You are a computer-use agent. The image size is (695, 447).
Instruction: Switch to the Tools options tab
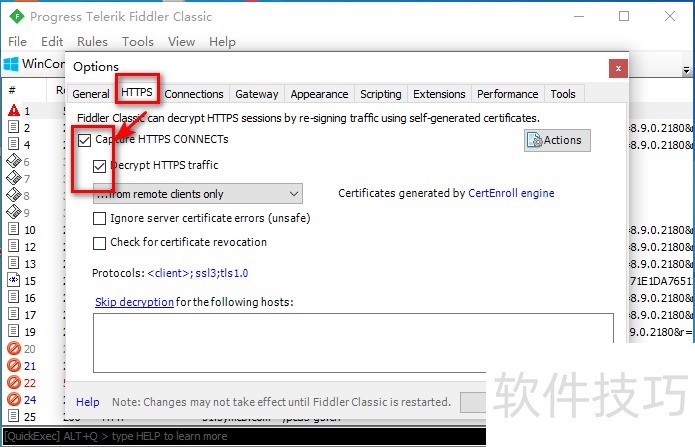point(563,94)
